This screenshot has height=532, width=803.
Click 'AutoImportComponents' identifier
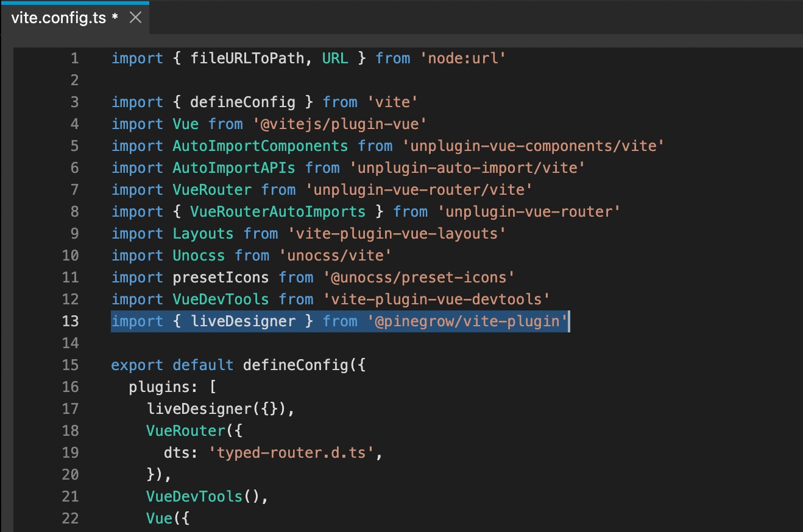click(x=260, y=146)
